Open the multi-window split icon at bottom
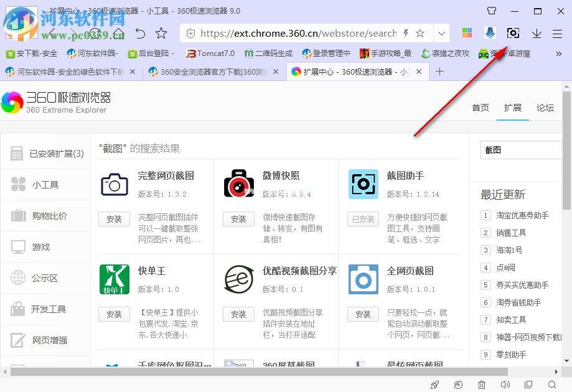 pos(527,385)
